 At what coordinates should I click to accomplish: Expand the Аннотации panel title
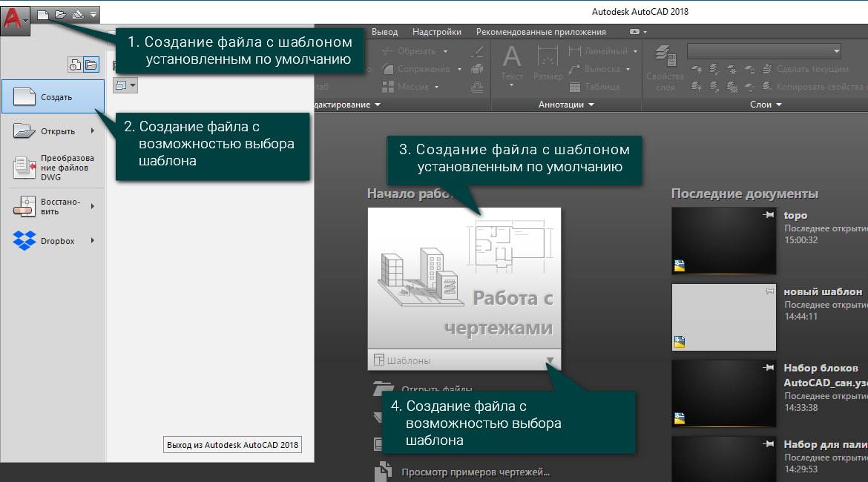566,105
